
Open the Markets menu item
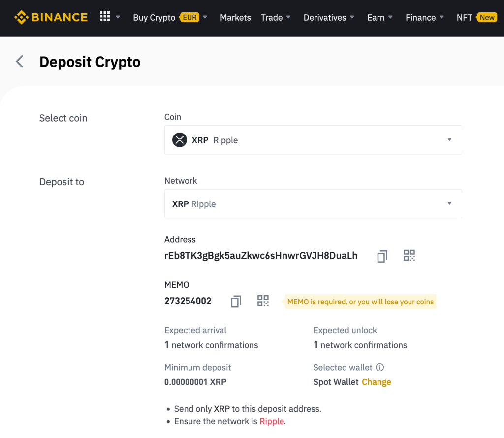(235, 17)
